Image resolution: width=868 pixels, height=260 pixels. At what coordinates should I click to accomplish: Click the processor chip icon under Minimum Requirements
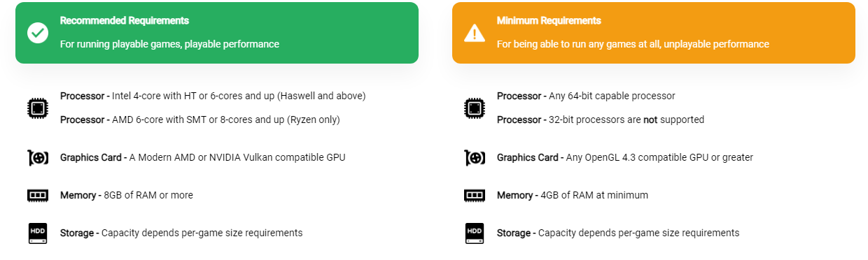pos(475,108)
